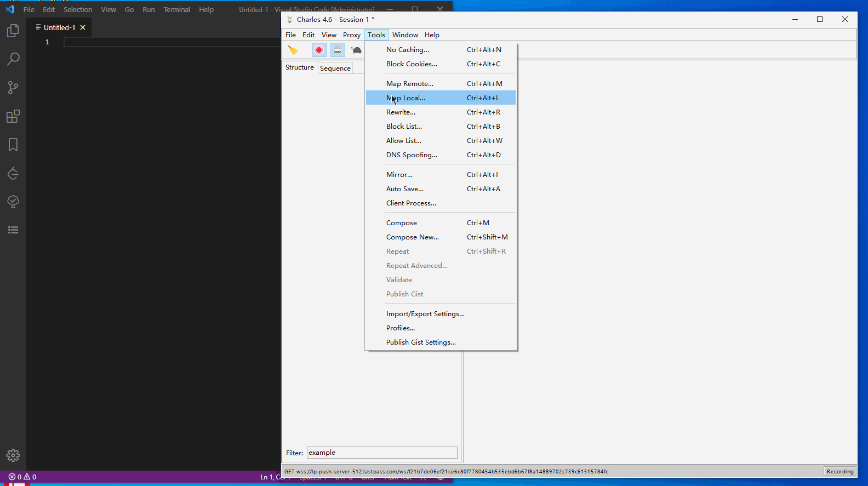Toggle SSL proxying padlock icon
The height and width of the screenshot is (486, 868).
[x=338, y=50]
